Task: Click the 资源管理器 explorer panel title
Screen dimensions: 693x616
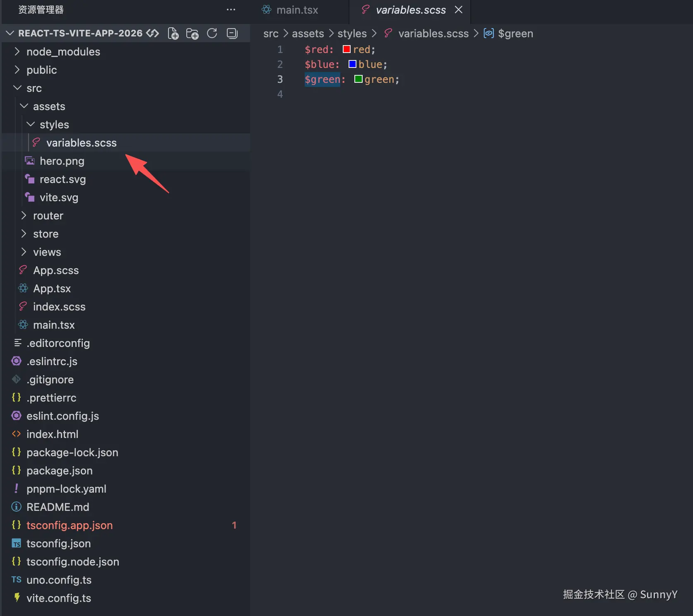Action: [41, 10]
